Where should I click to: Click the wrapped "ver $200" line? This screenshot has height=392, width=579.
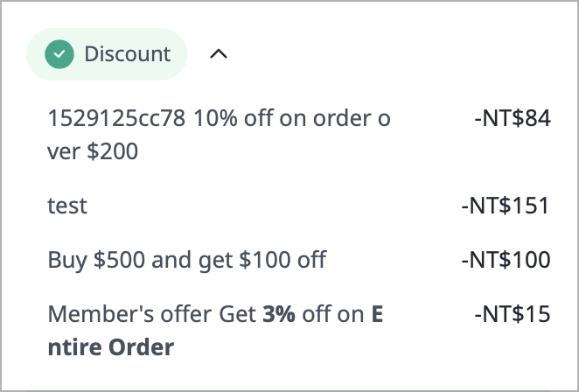(93, 151)
